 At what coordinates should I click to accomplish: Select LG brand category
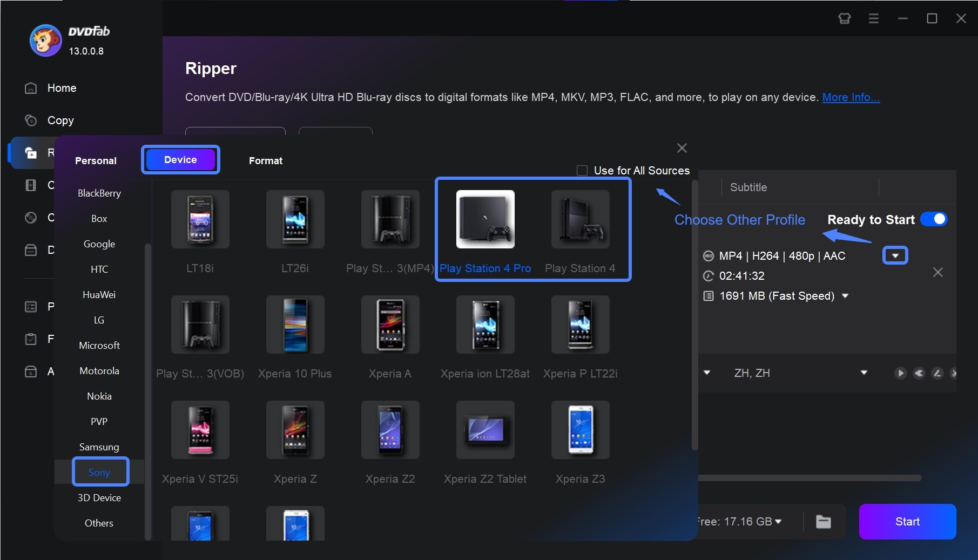point(99,320)
